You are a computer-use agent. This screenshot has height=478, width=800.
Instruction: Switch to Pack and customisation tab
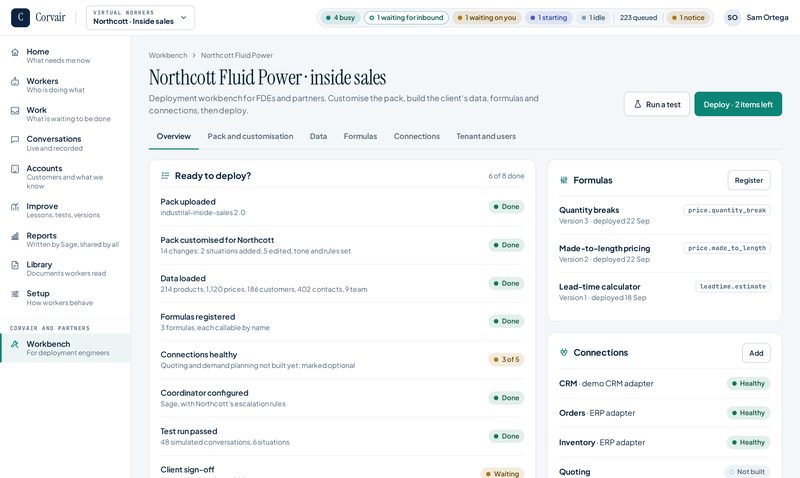[x=250, y=136]
